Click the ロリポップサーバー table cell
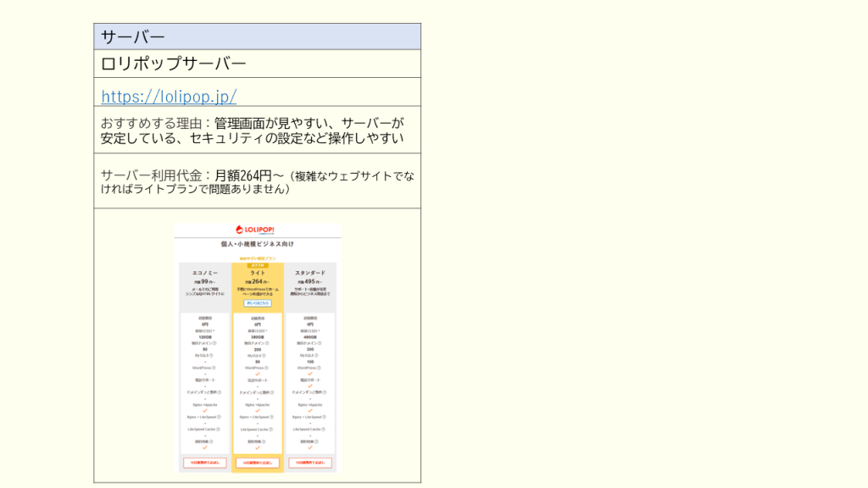Screen dimensions: 868x488 (257, 64)
